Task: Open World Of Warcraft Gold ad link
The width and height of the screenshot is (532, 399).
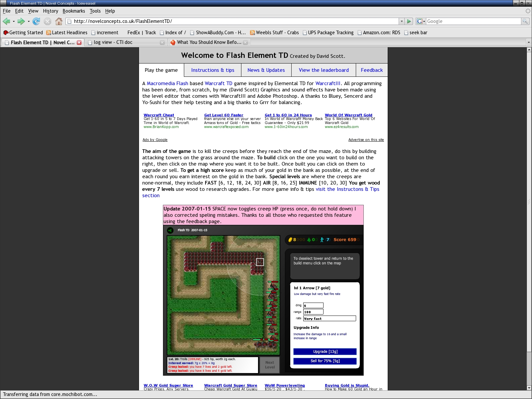Action: (348, 115)
